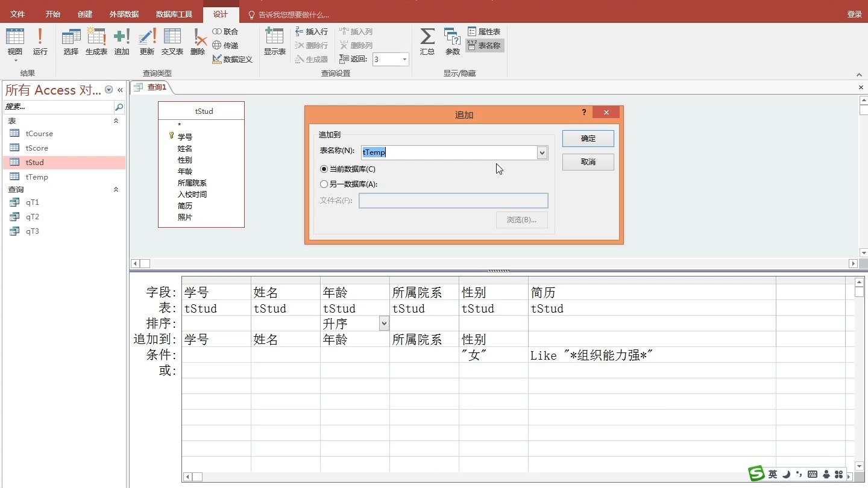Run the query with 运行
The image size is (868, 488).
[x=40, y=42]
